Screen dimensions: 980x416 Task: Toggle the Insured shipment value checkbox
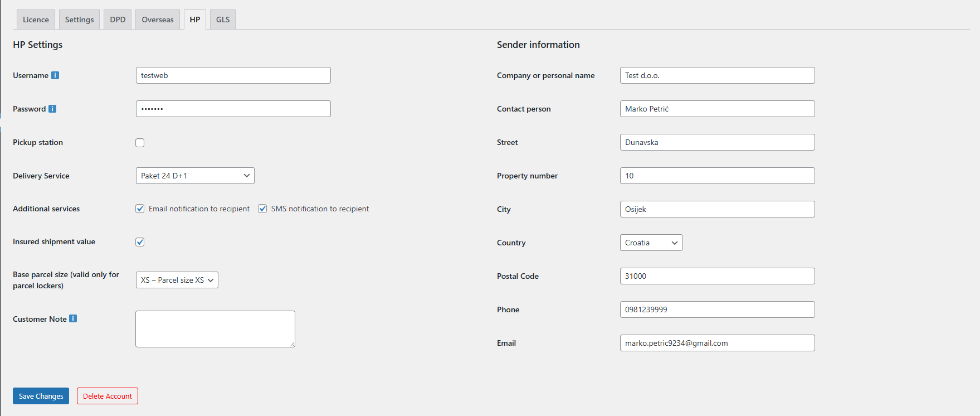click(140, 242)
